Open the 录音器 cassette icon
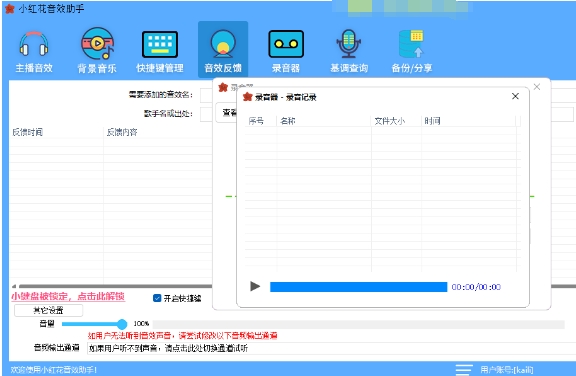This screenshot has height=376, width=576. pos(286,44)
